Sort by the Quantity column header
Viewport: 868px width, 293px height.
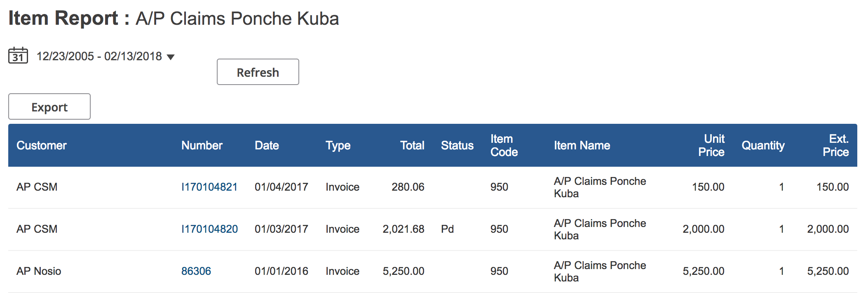[x=763, y=146]
